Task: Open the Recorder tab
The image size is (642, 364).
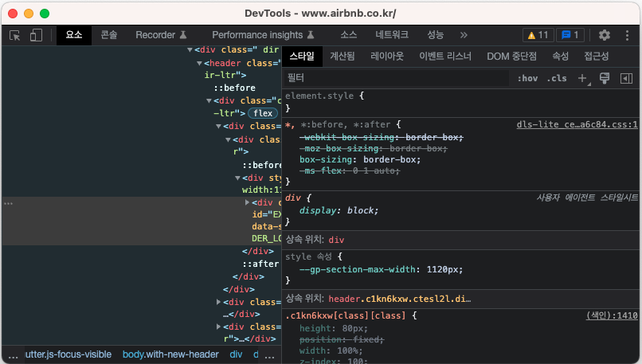Action: coord(161,35)
